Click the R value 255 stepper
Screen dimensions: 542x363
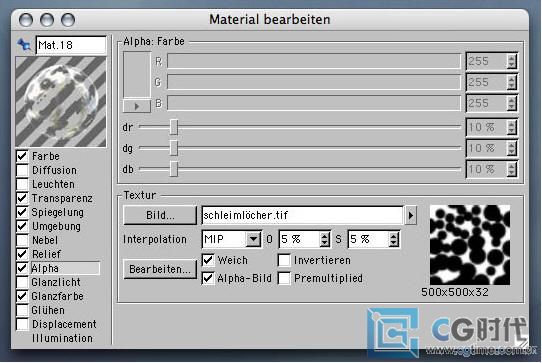tap(512, 62)
